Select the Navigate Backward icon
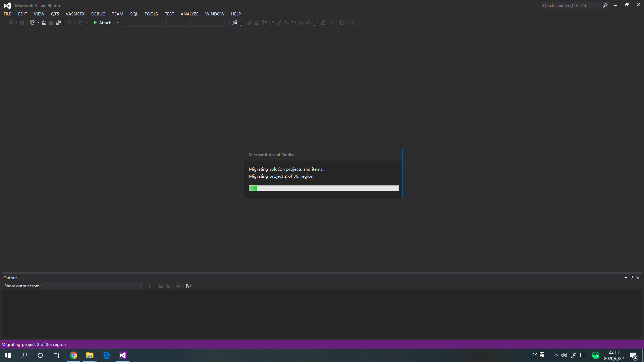The image size is (644, 362). [x=10, y=22]
